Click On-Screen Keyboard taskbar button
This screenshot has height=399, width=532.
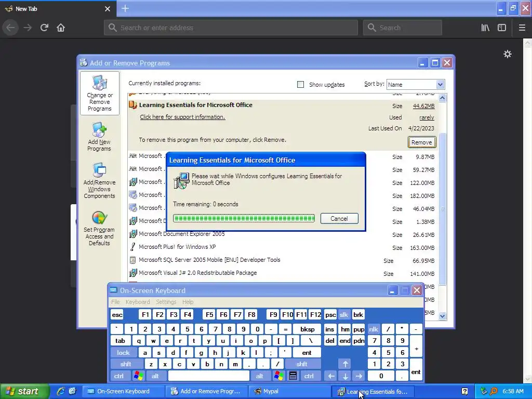(x=124, y=391)
